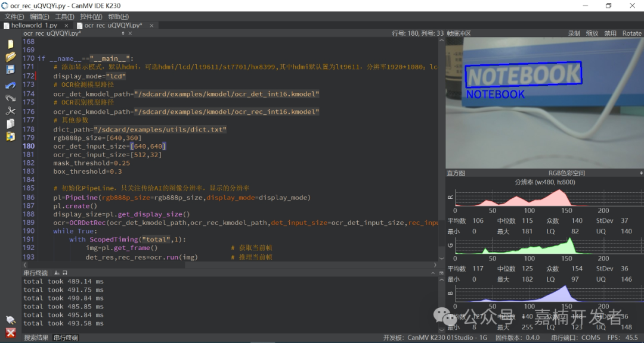644x343 pixels.
Task: Undo the last edit using the blue arrow
Action: point(10,85)
